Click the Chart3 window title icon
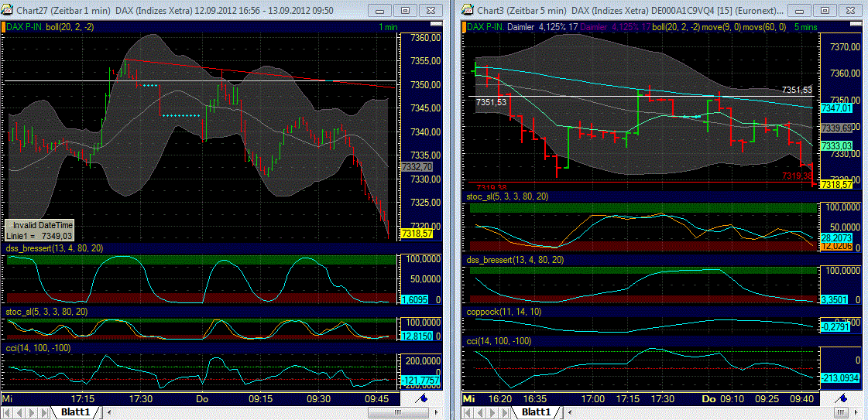 pyautogui.click(x=468, y=11)
